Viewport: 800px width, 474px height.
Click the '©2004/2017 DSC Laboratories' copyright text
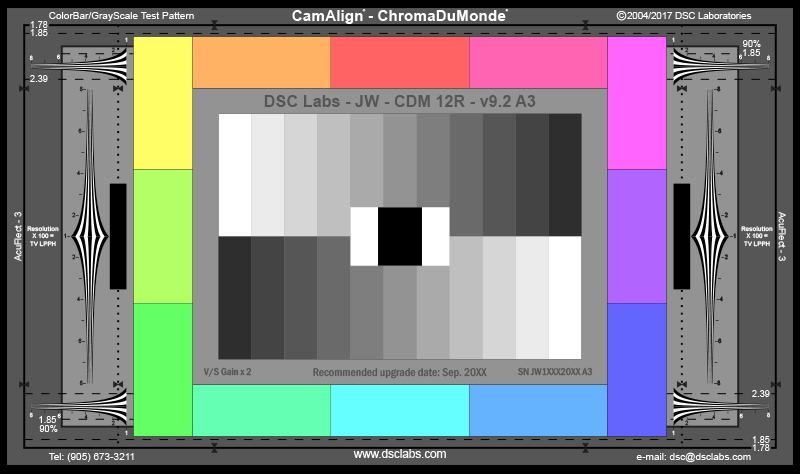point(684,16)
